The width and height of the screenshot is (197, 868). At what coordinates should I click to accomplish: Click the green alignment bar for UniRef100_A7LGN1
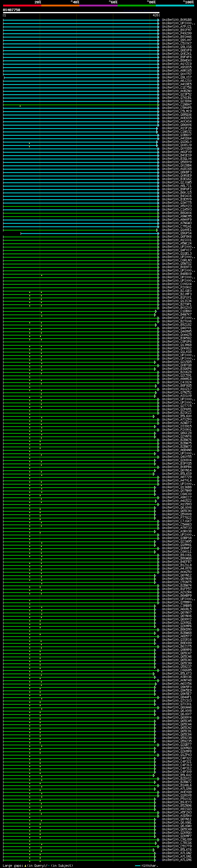coord(79,857)
